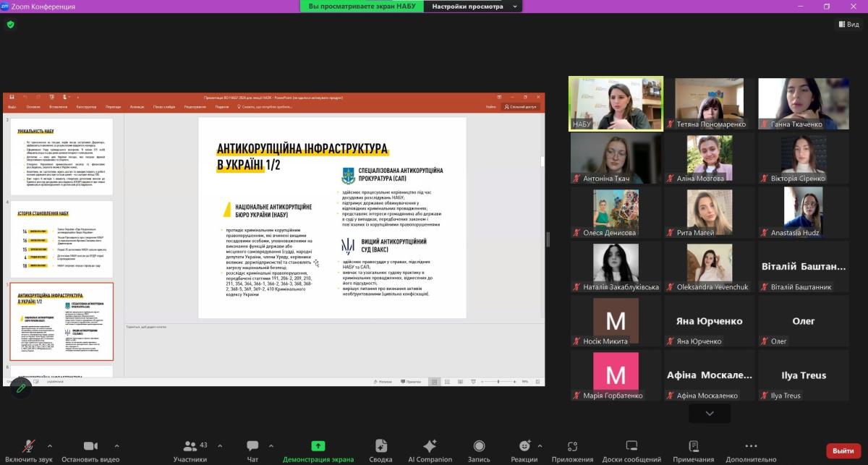The width and height of the screenshot is (868, 465).
Task: Open the Настройки просмотра dropdown
Action: [474, 7]
